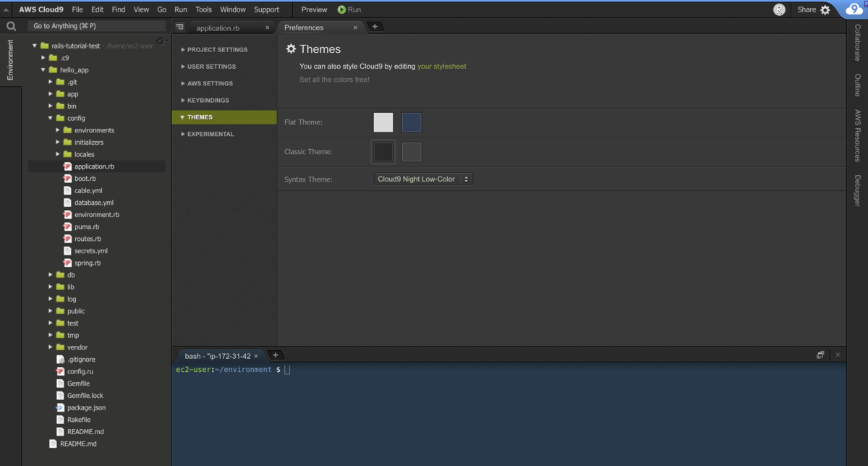The image size is (868, 466).
Task: Click the Share button
Action: (807, 9)
